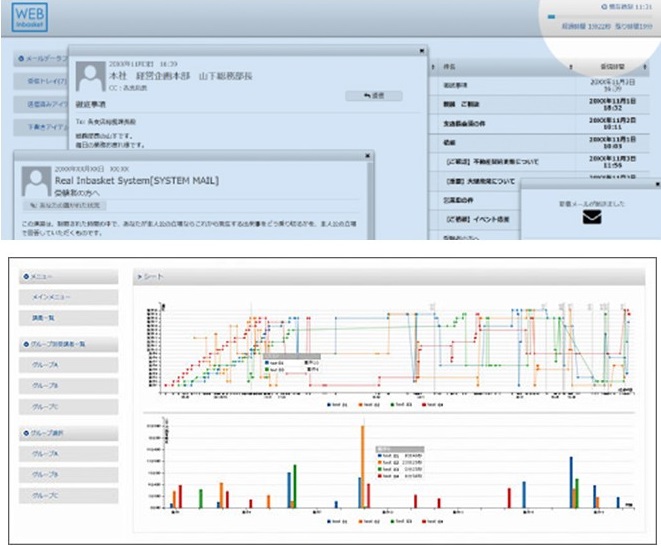Click the line chart tooltip box
The height and width of the screenshot is (546, 661).
coord(292,364)
